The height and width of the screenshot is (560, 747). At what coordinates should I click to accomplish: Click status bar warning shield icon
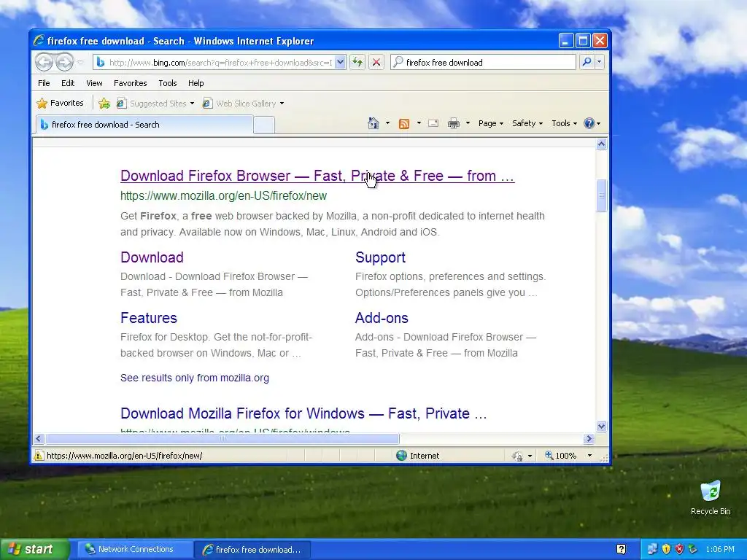click(x=39, y=455)
